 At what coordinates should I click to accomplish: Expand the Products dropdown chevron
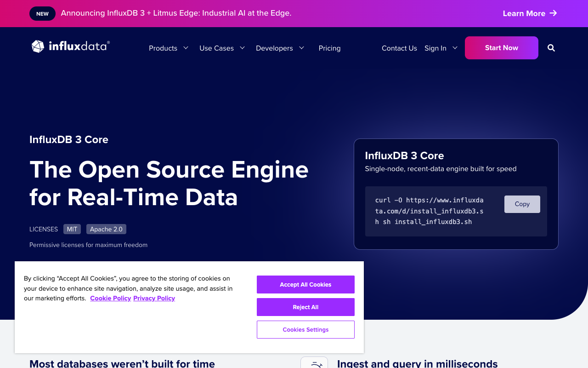(x=186, y=48)
